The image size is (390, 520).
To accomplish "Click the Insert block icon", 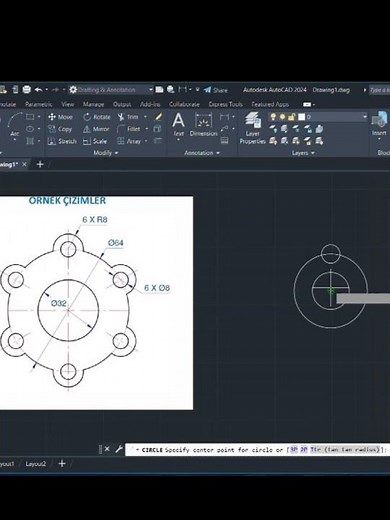I will pos(379,124).
